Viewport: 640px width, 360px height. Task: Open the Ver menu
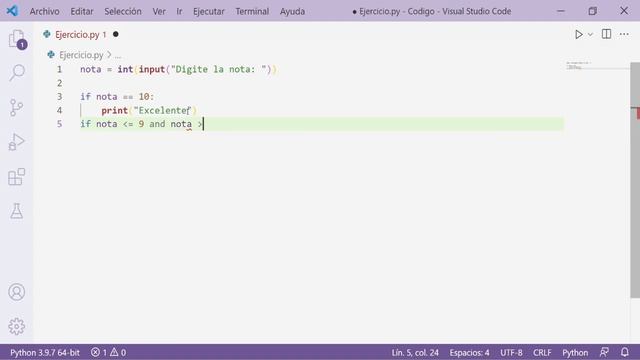pos(159,11)
